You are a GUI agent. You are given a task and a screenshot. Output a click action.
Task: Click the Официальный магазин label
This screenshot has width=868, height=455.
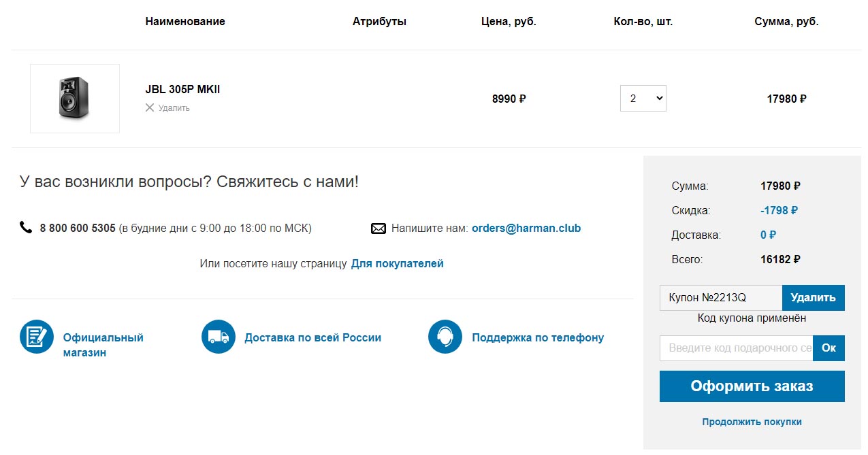click(103, 345)
